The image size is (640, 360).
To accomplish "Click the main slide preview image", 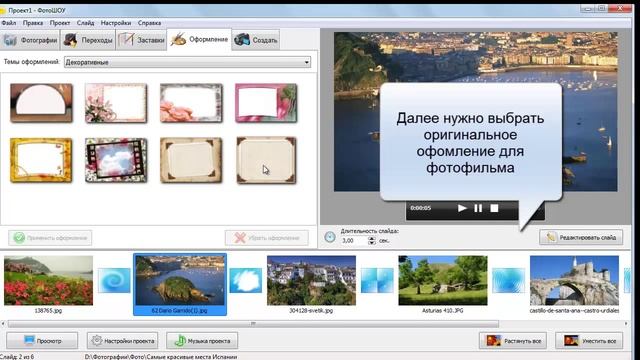I will point(476,112).
